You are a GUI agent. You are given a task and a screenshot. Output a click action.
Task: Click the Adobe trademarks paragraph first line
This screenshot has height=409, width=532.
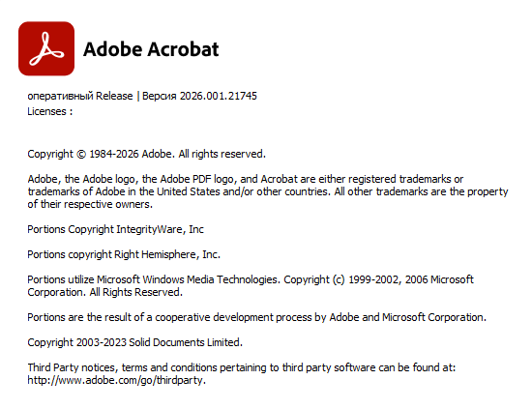(x=246, y=179)
